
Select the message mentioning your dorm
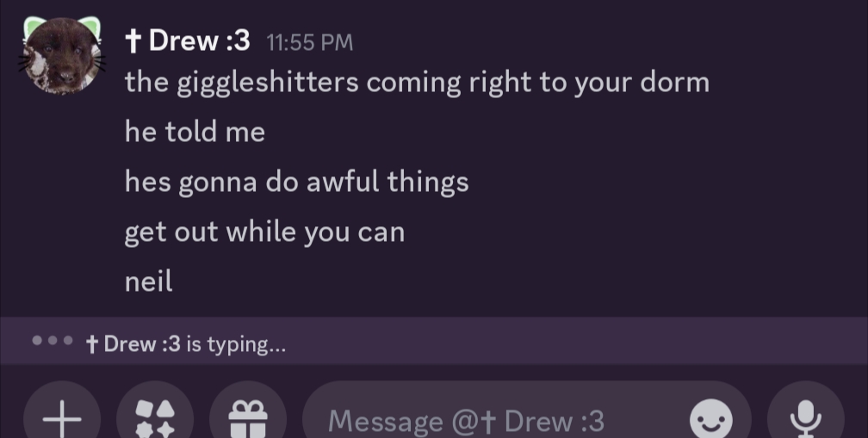[417, 83]
